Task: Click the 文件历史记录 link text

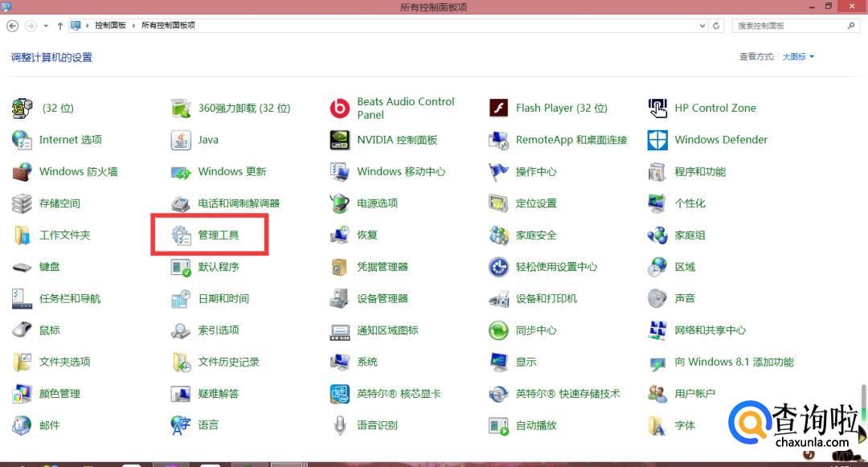Action: [228, 362]
